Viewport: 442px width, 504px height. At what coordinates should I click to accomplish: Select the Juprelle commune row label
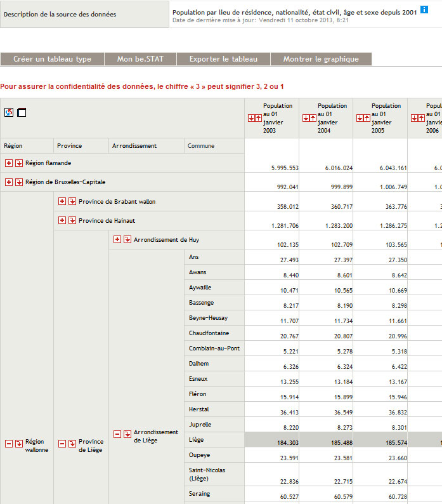[x=200, y=424]
